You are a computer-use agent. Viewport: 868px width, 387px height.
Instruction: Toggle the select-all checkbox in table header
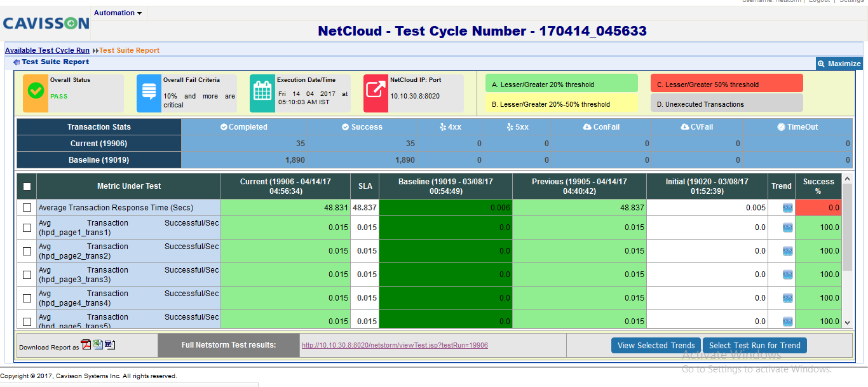27,187
